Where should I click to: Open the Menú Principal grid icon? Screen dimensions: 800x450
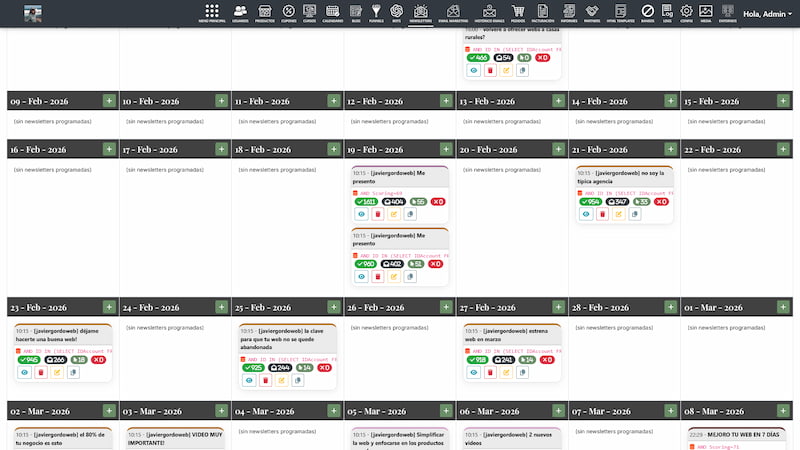211,12
